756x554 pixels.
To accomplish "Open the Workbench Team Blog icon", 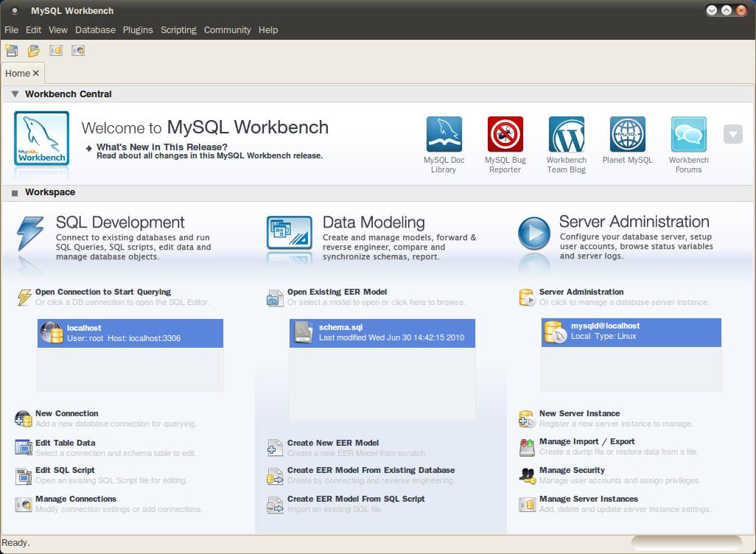I will coord(567,135).
